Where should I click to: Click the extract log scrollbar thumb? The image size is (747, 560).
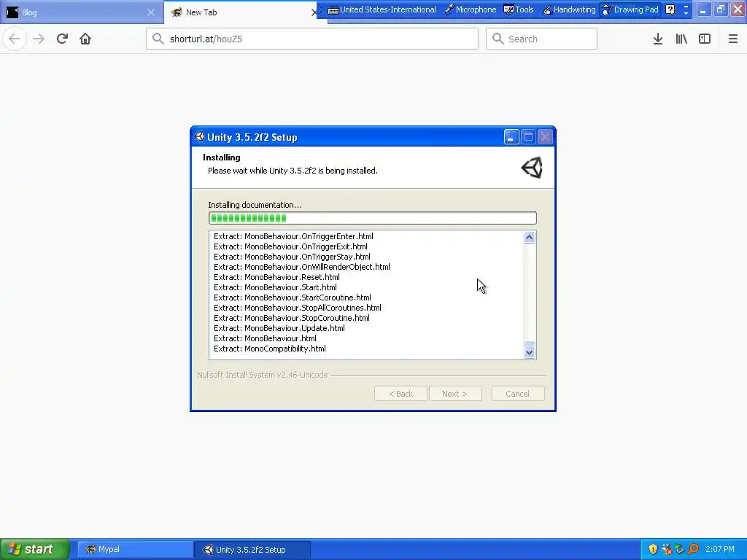tap(530, 344)
